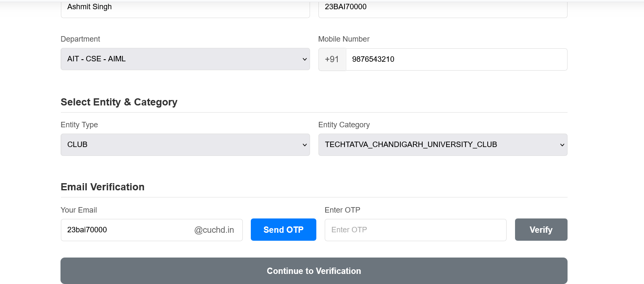This screenshot has width=644, height=284.
Task: Expand the Department dropdown
Action: click(185, 59)
